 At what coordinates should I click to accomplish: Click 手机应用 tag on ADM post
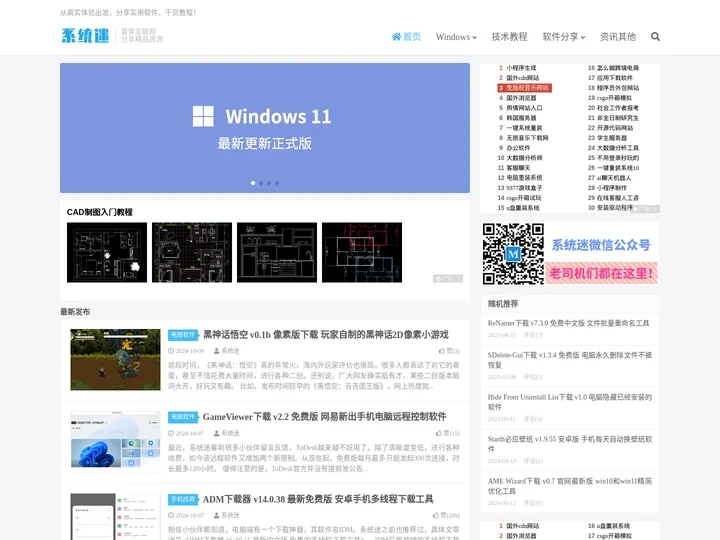click(x=183, y=499)
